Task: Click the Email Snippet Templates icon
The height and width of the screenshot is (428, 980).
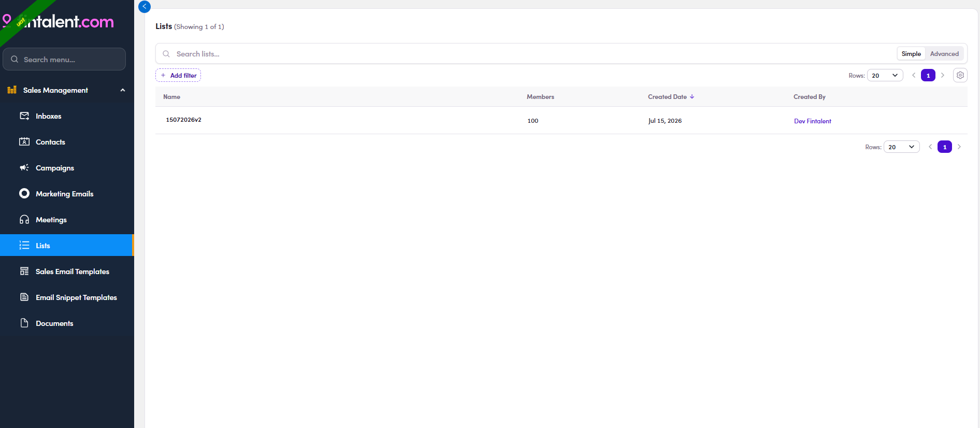Action: (x=24, y=297)
